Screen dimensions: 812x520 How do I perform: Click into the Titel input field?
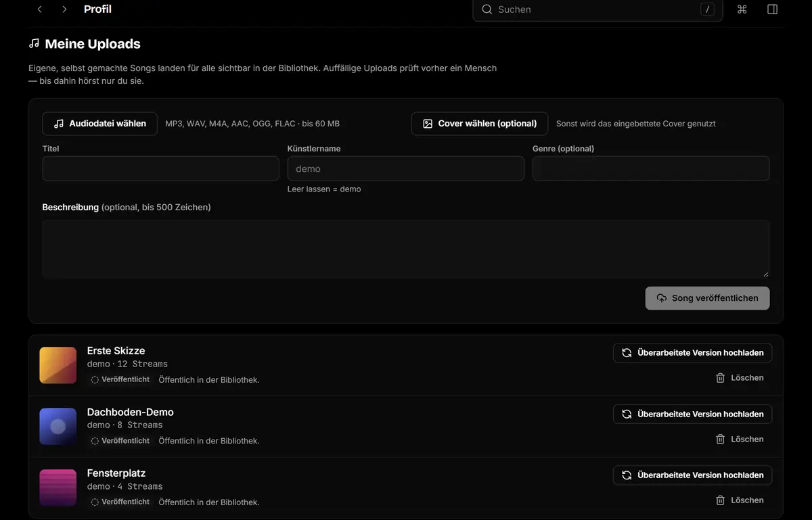161,168
